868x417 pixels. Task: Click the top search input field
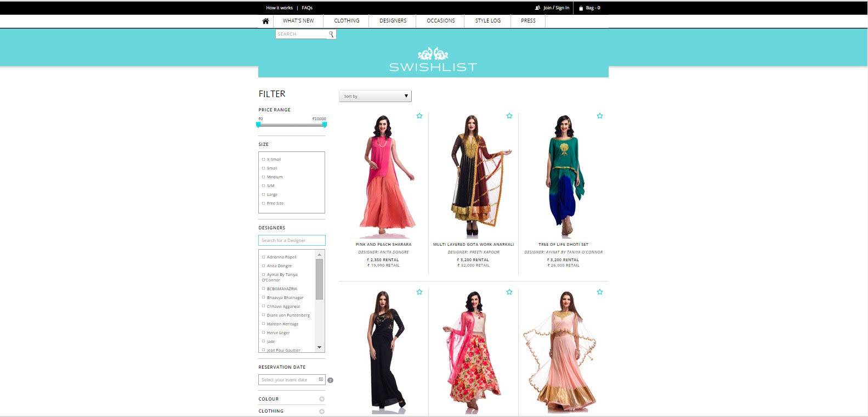click(x=302, y=34)
